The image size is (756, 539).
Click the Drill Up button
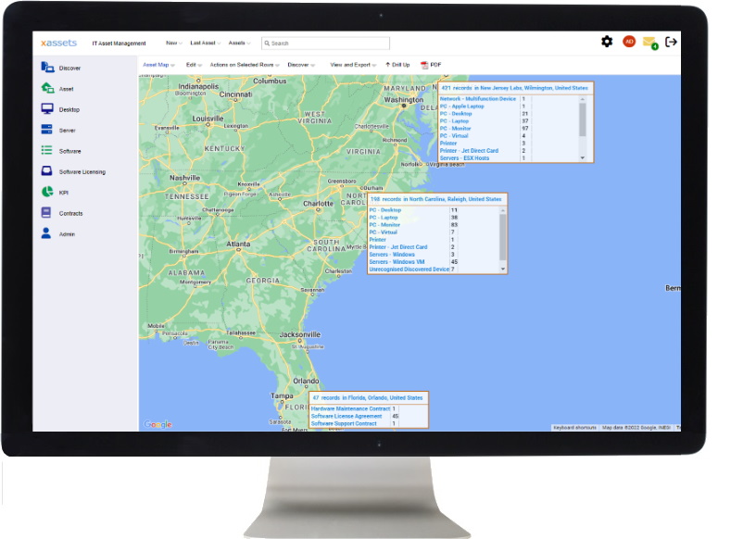point(397,65)
